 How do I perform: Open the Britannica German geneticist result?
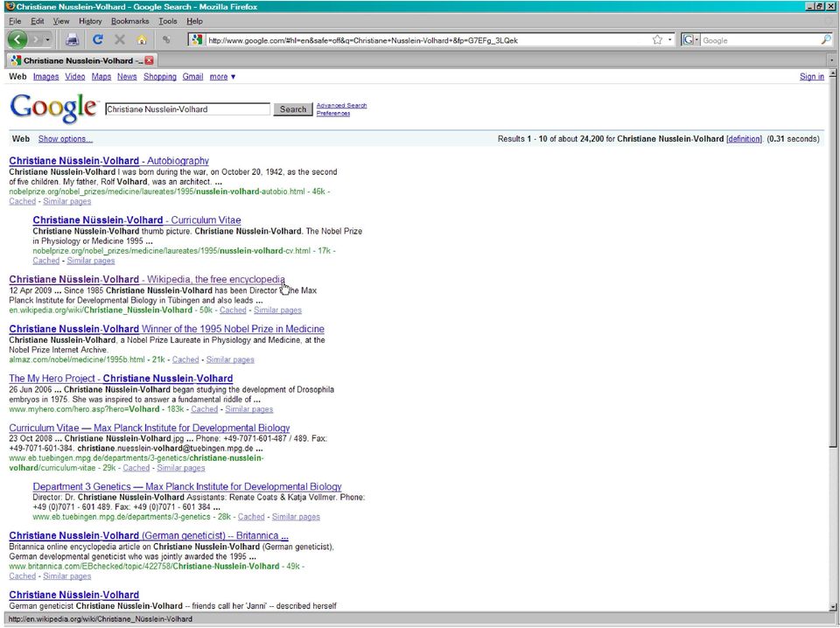(149, 535)
